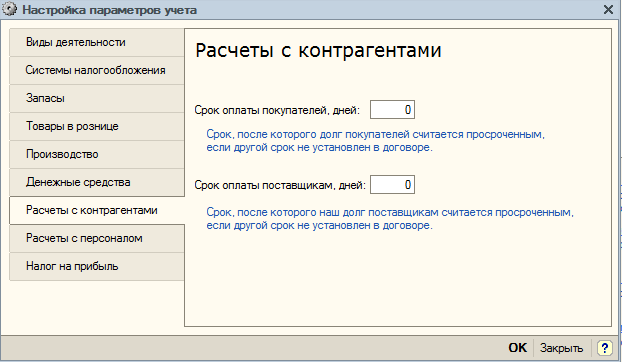The height and width of the screenshot is (362, 622).
Task: Open the Налог на прибыль tab
Action: [x=97, y=266]
